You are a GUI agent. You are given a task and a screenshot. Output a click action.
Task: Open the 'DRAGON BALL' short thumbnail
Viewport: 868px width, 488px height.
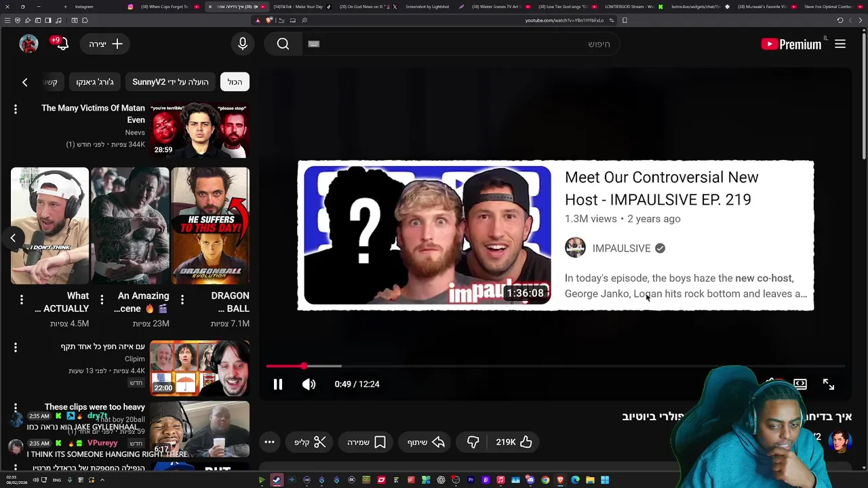pyautogui.click(x=210, y=226)
